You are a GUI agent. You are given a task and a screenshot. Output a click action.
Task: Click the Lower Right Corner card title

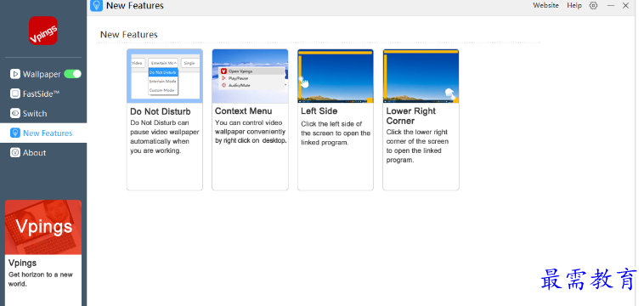(x=410, y=116)
